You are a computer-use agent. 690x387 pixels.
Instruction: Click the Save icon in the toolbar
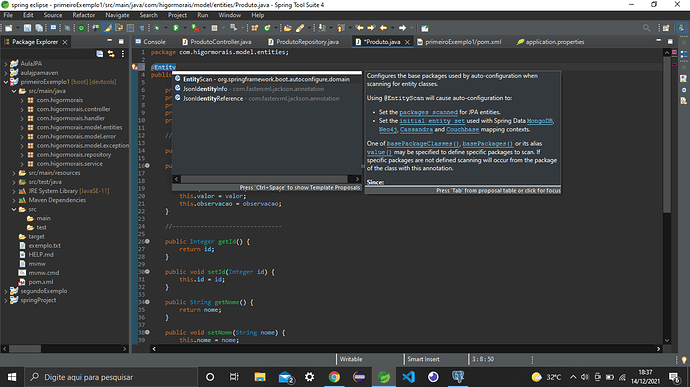(27, 28)
